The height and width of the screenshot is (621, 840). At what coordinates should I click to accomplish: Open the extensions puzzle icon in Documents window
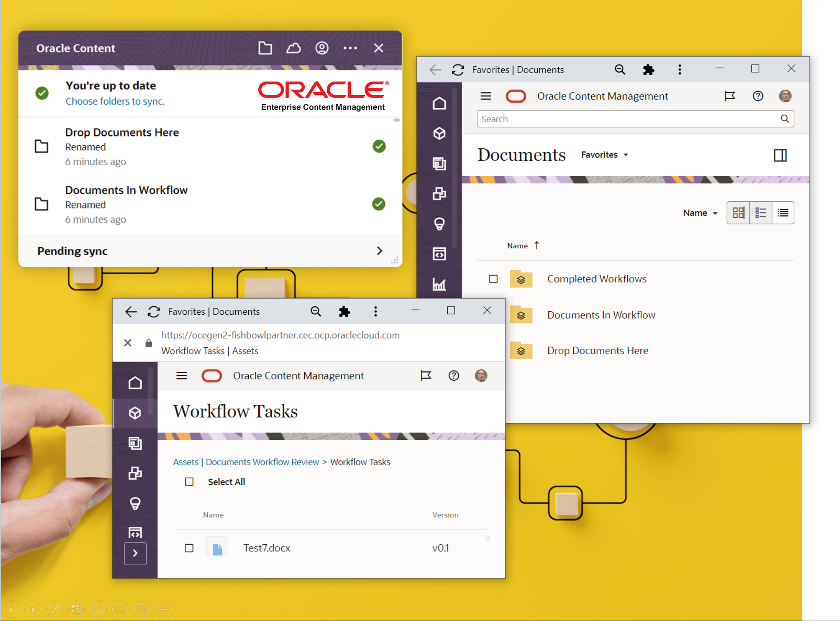click(648, 70)
